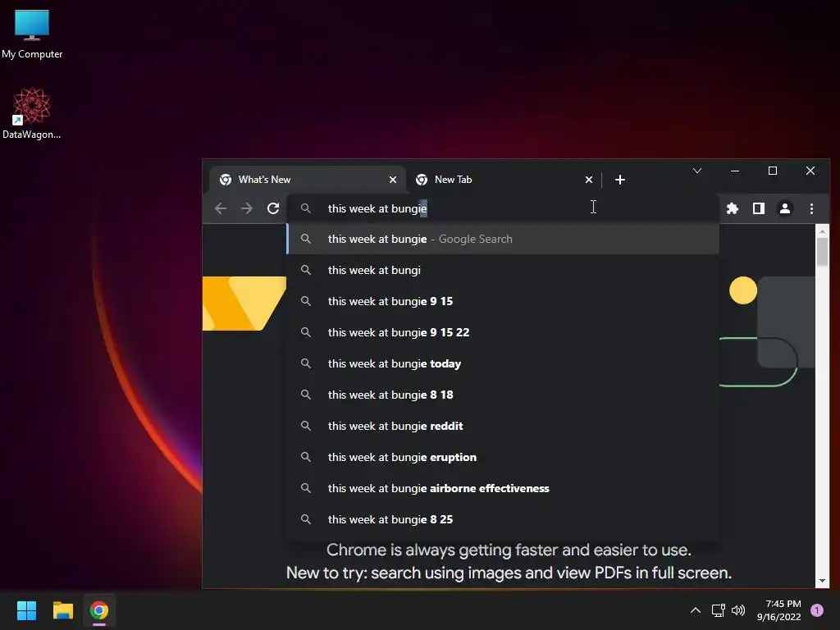840x630 pixels.
Task: Open the Windows Start menu
Action: [26, 610]
